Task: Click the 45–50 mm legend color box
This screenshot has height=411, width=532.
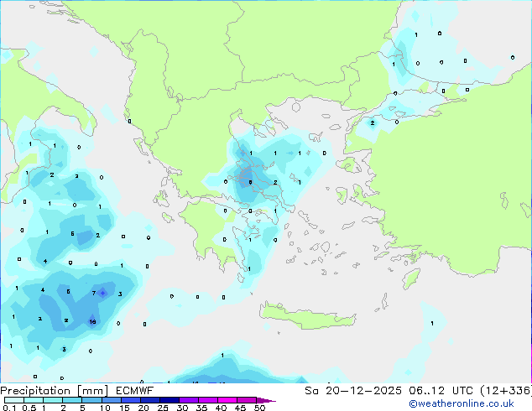Action: click(x=247, y=400)
